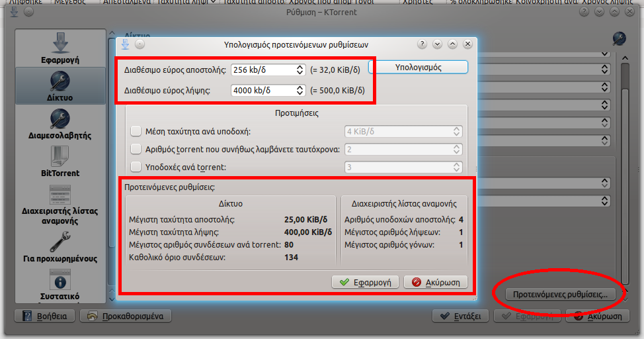The width and height of the screenshot is (644, 339).
Task: Cancel the recommended settings dialog with Ακύρωση
Action: pyautogui.click(x=436, y=282)
